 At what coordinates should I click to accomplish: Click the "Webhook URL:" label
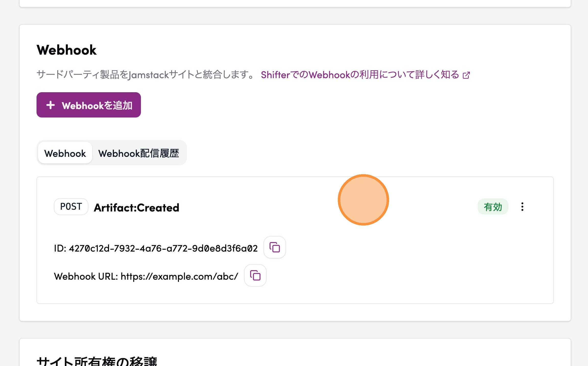click(86, 276)
